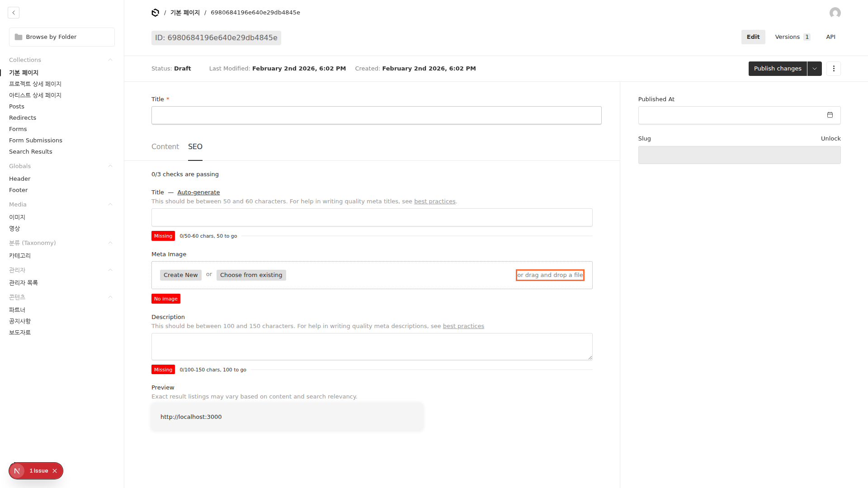Open the Next.js dev tools indicator
The width and height of the screenshot is (868, 488).
(x=17, y=471)
